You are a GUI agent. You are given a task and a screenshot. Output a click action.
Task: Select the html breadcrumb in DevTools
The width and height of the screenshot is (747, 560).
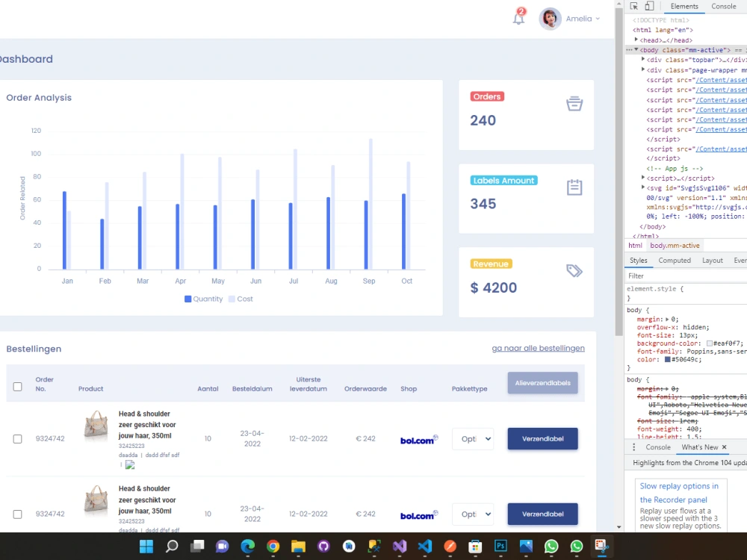635,246
